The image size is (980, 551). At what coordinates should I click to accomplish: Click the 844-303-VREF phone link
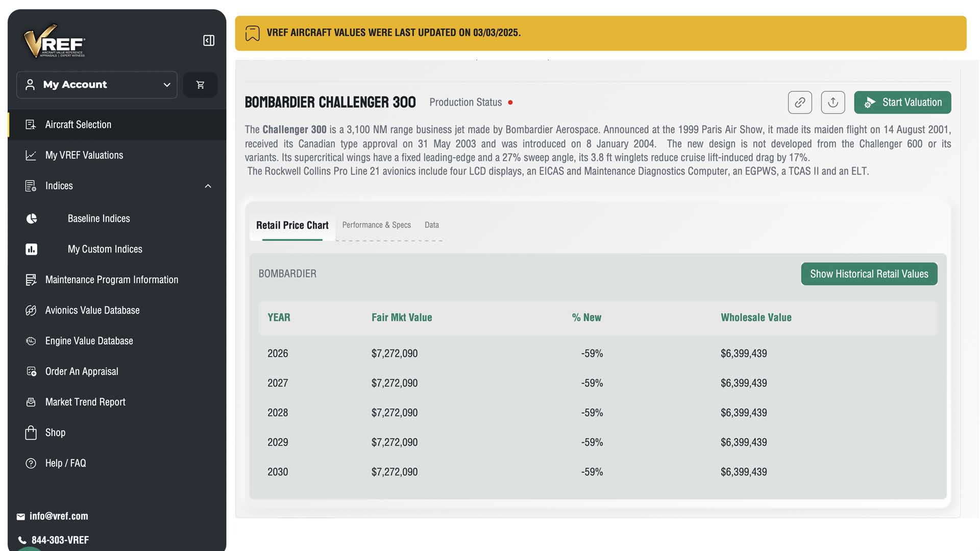click(60, 540)
